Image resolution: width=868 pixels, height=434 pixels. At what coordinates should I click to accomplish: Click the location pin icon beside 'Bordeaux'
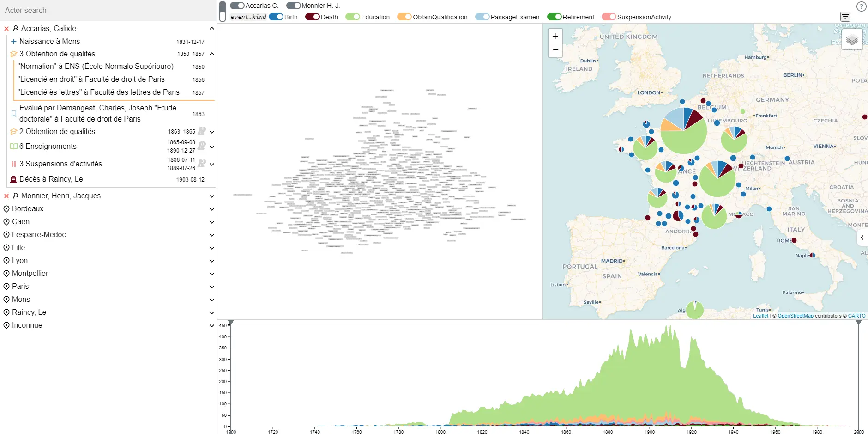click(x=6, y=209)
